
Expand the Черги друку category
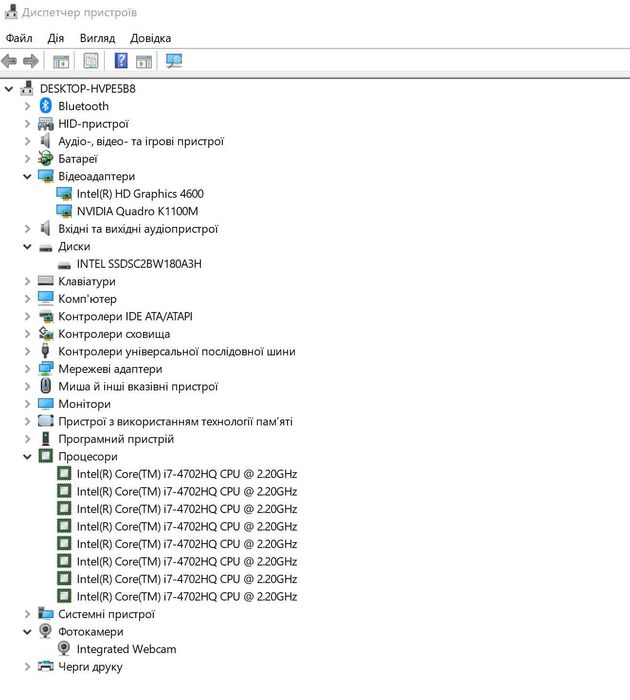coord(27,667)
